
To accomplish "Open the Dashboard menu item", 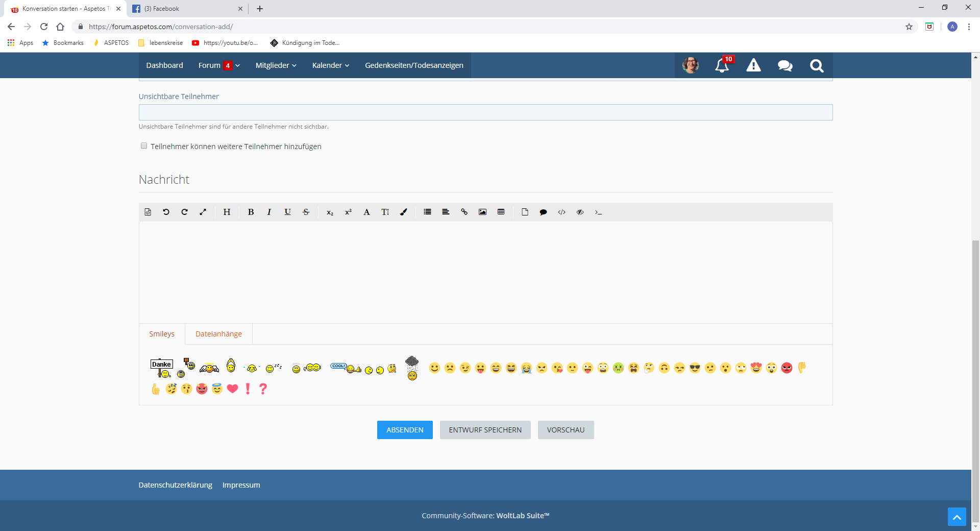I will coord(164,65).
